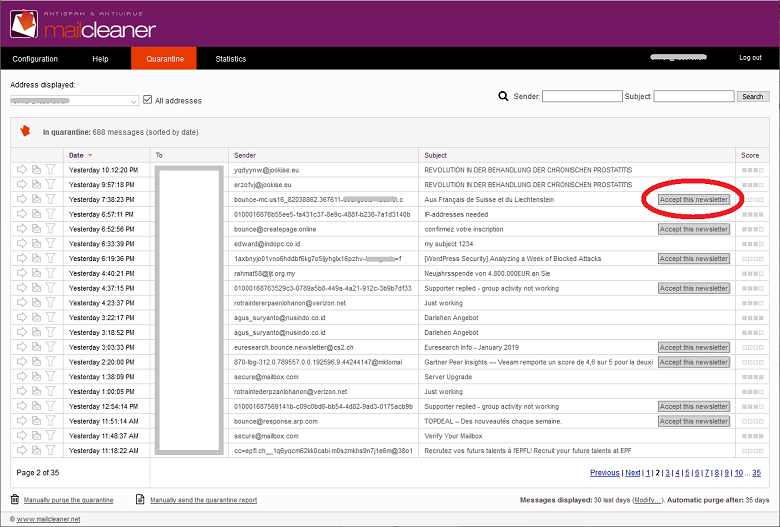Click funnel icon in 1:00:05 PM row
The image size is (780, 527).
50,391
